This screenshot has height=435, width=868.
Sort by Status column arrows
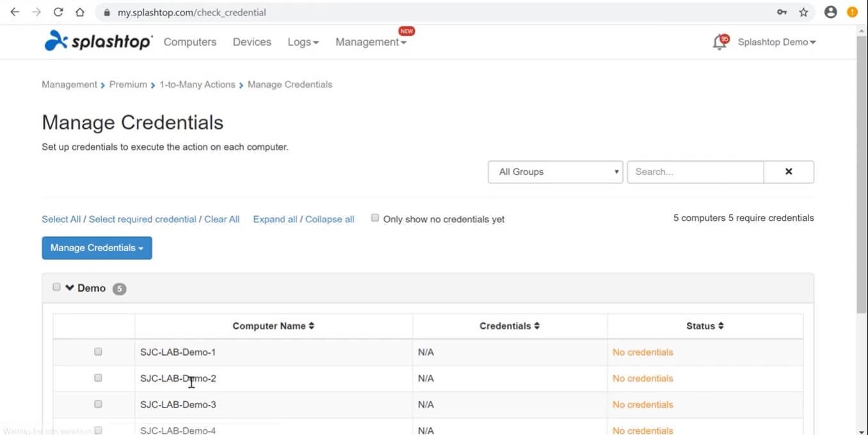720,325
